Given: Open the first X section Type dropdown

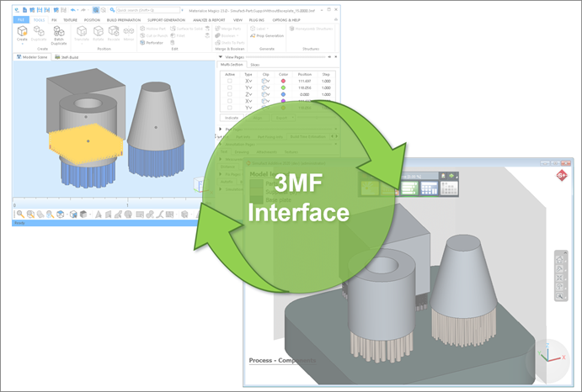Looking at the screenshot, I should (x=248, y=81).
